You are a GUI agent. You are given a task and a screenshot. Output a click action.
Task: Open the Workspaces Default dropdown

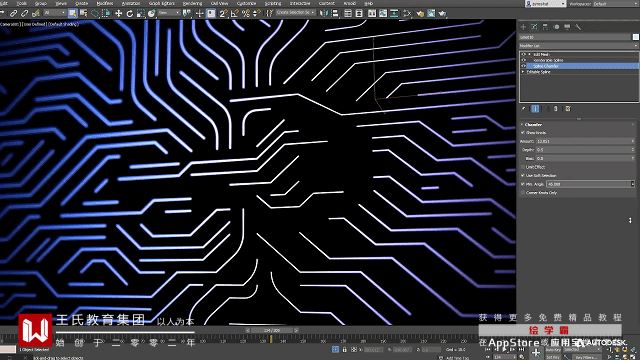tap(616, 4)
